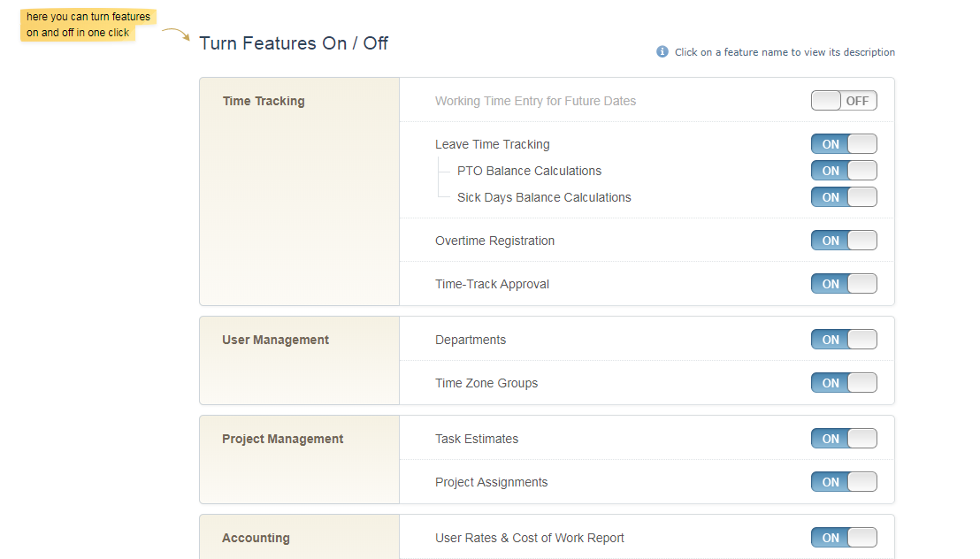Open Task Estimates feature description

click(477, 439)
